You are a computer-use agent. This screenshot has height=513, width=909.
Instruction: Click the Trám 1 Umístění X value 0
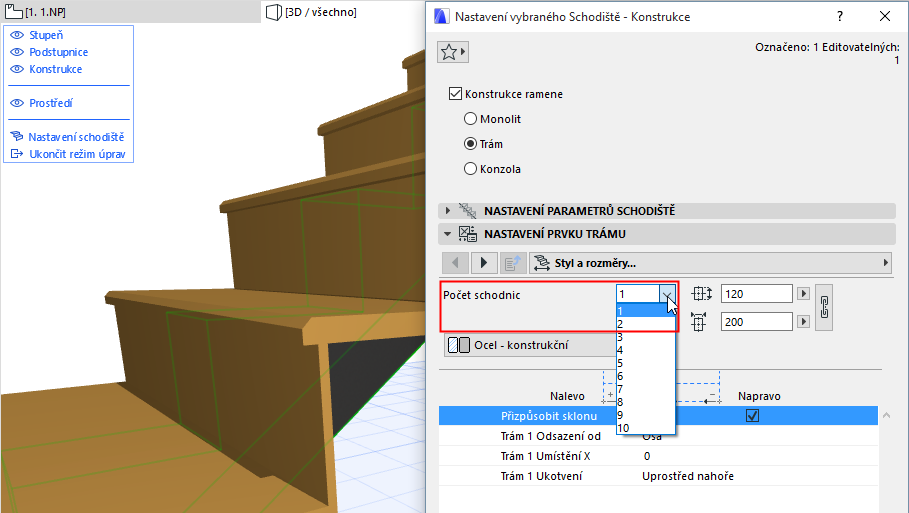(647, 456)
